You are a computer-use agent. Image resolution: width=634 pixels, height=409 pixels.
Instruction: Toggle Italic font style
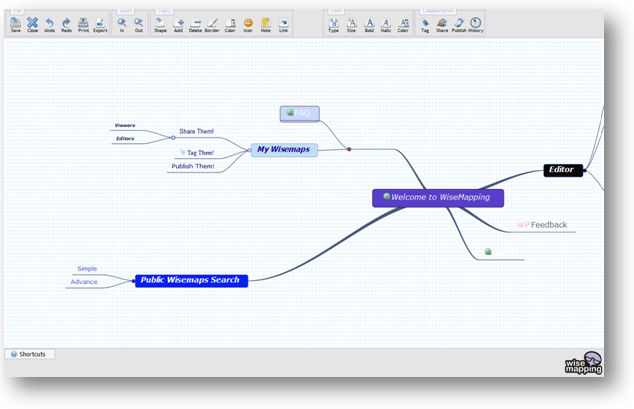386,25
